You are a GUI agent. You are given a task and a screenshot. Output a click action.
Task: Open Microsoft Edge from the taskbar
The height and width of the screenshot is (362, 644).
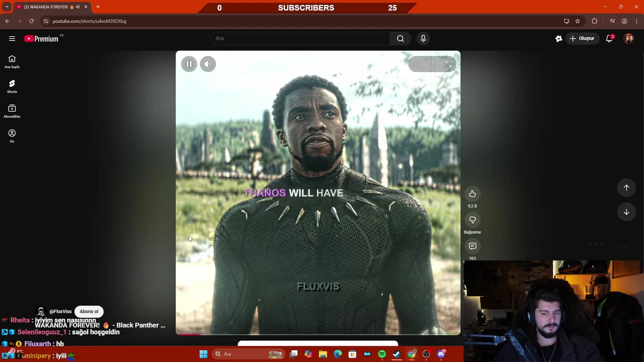pos(338,354)
